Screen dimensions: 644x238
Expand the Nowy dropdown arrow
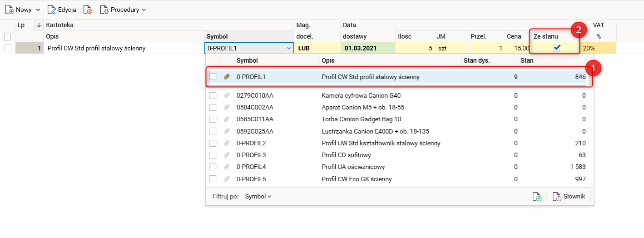point(38,10)
